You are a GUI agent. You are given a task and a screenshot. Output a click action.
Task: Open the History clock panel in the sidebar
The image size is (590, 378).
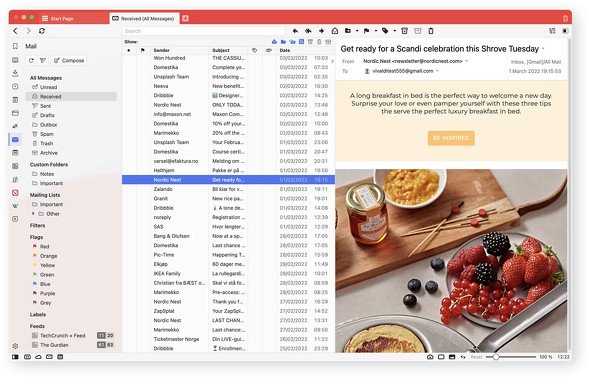[x=15, y=87]
